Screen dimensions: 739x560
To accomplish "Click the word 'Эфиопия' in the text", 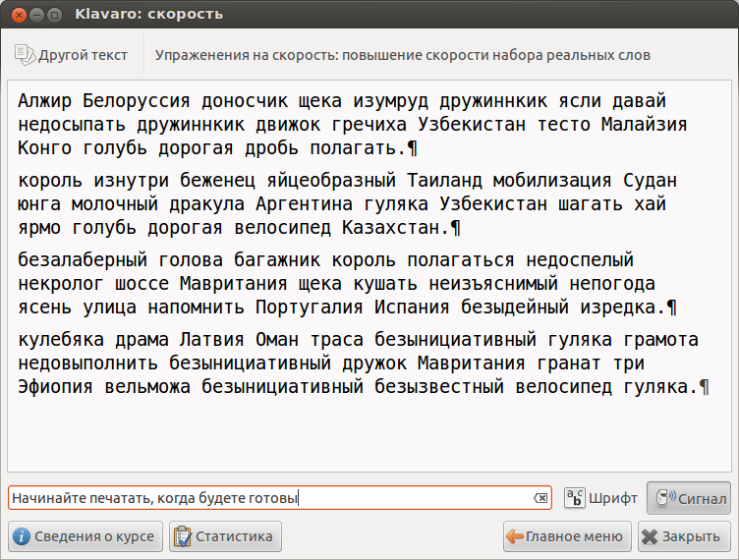I will 55,387.
